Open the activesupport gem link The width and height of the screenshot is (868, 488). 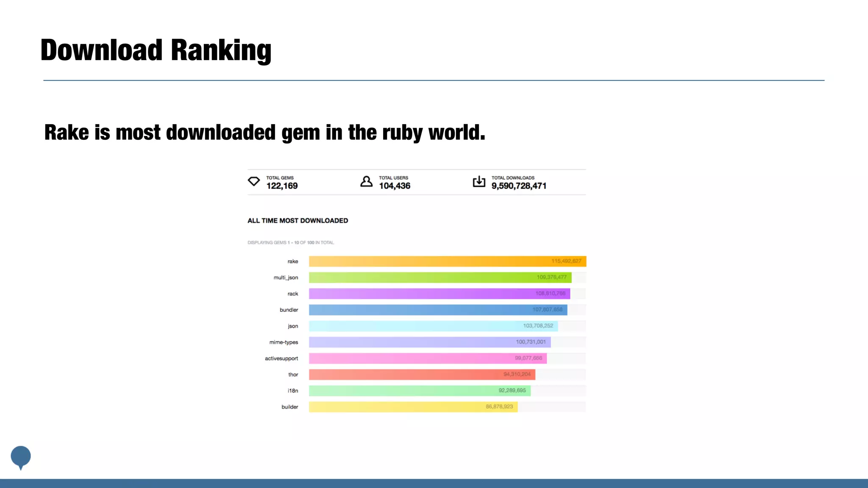point(281,358)
